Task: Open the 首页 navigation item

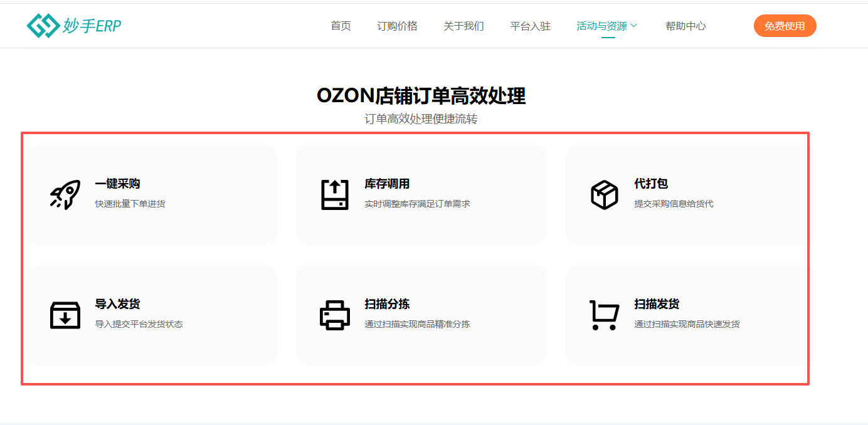Action: pyautogui.click(x=341, y=26)
